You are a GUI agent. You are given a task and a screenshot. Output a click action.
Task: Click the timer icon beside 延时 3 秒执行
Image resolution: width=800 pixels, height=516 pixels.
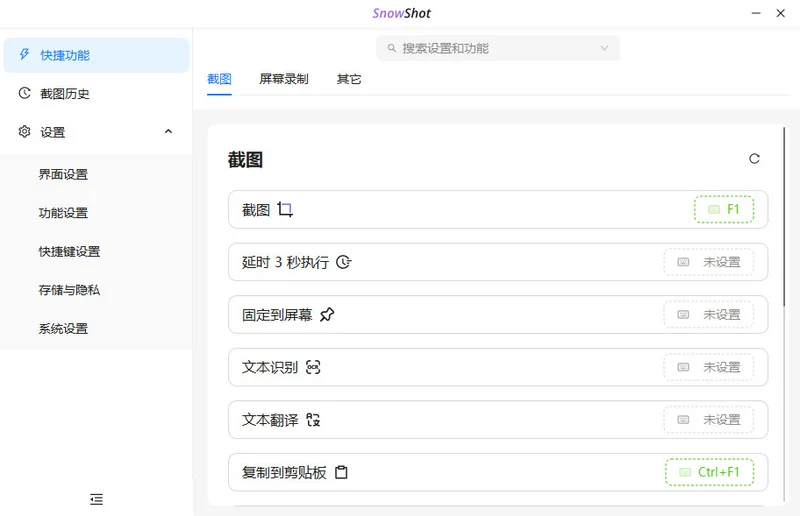click(x=343, y=262)
